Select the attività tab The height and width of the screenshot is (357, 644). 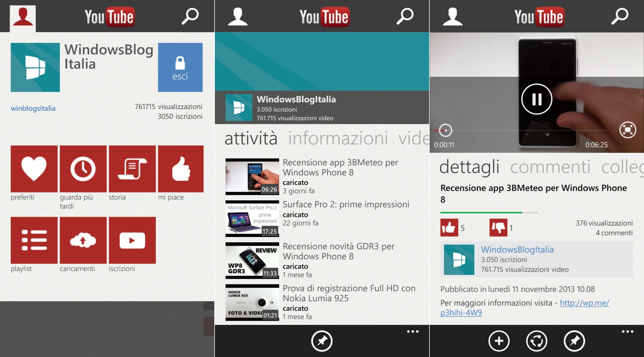251,138
